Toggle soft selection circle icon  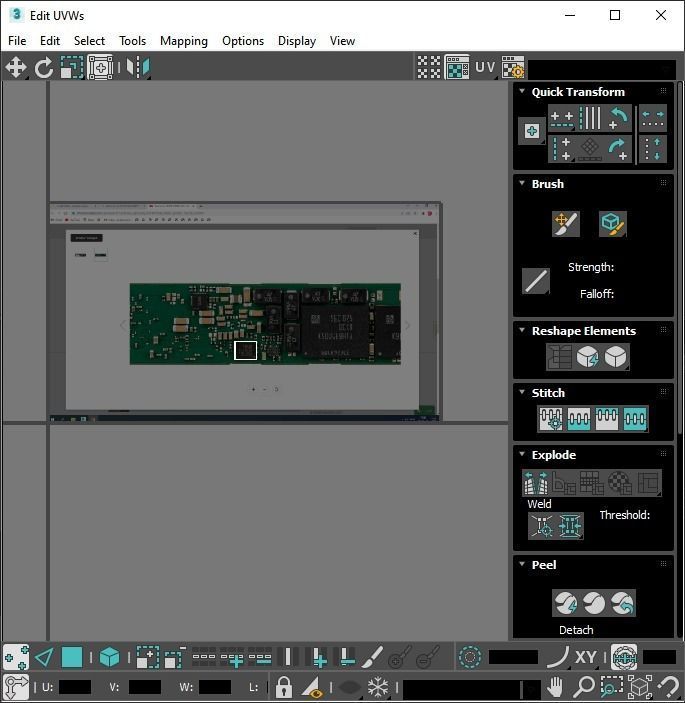(470, 657)
